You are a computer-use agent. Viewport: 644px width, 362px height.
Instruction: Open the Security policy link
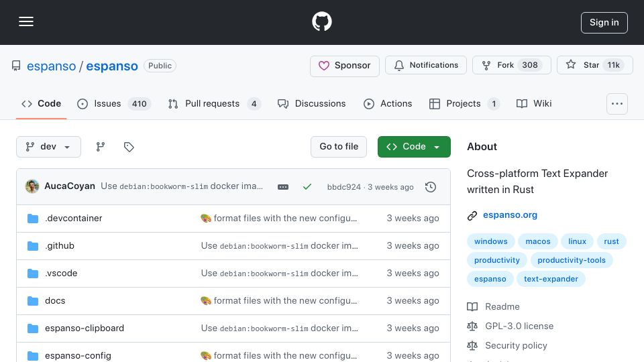coord(516,346)
